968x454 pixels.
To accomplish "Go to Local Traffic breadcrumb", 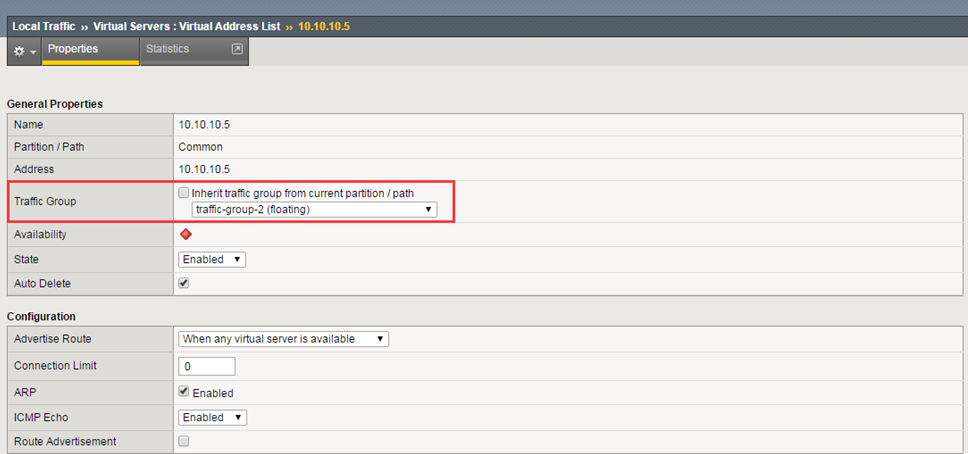I will (x=46, y=25).
